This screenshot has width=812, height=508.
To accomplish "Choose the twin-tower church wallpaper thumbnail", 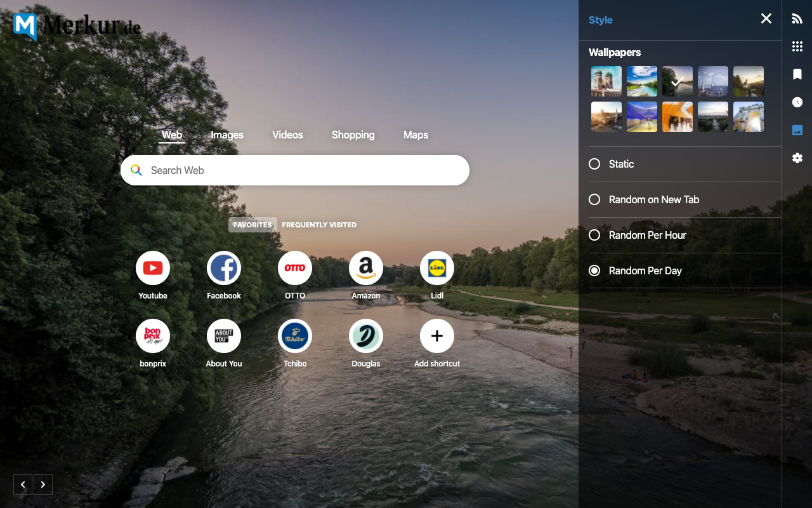I will (606, 81).
